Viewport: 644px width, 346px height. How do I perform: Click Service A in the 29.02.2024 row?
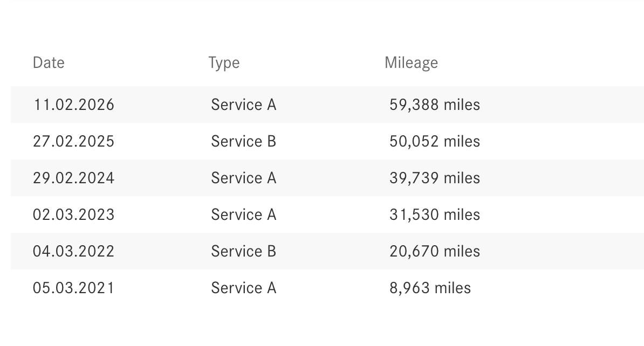point(243,178)
